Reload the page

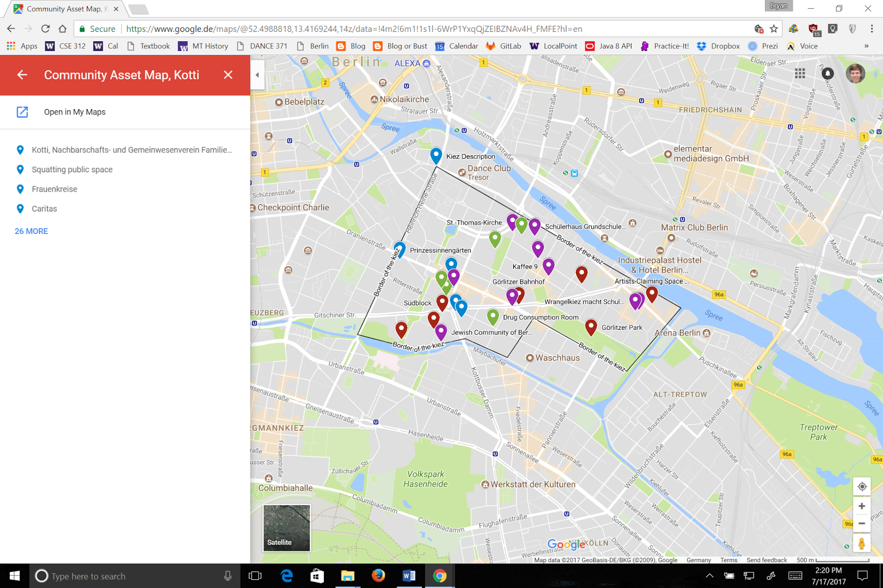45,29
